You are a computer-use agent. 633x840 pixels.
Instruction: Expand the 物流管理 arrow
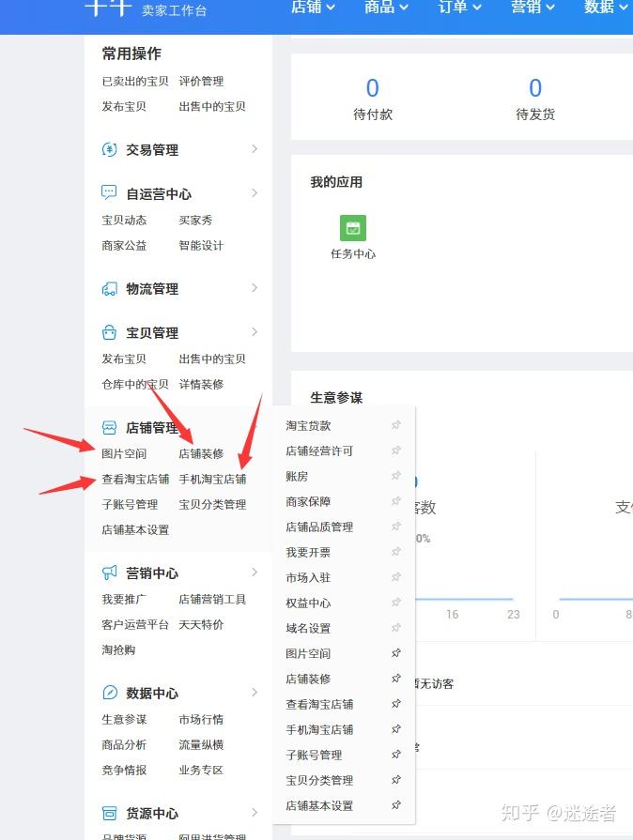click(255, 288)
